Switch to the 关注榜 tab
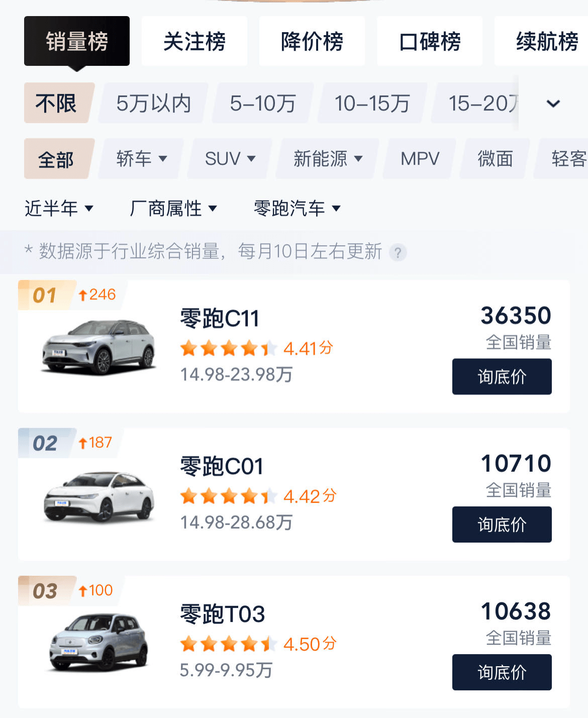The width and height of the screenshot is (588, 718). pyautogui.click(x=194, y=41)
